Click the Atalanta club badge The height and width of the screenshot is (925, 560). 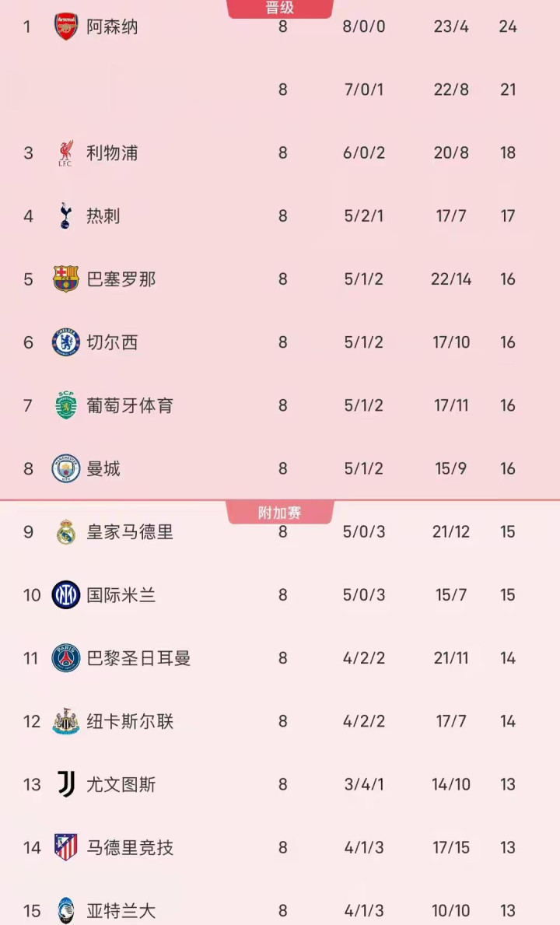(66, 910)
